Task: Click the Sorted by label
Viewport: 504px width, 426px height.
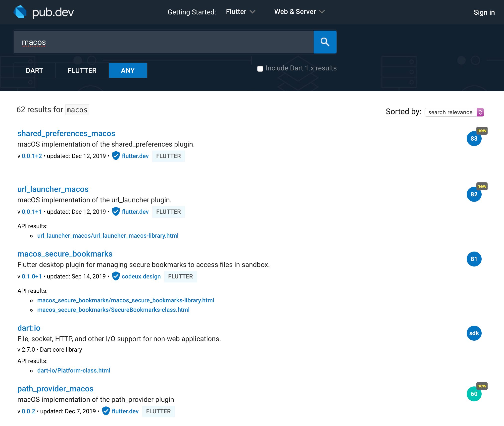Action: click(403, 112)
